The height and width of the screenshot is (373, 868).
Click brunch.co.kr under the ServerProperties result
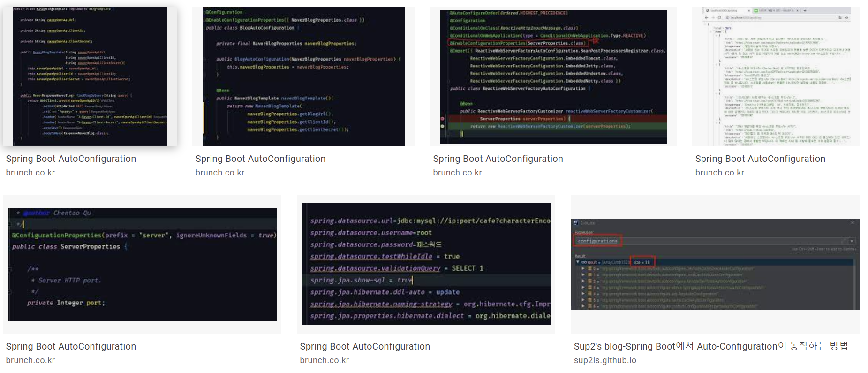click(x=30, y=360)
